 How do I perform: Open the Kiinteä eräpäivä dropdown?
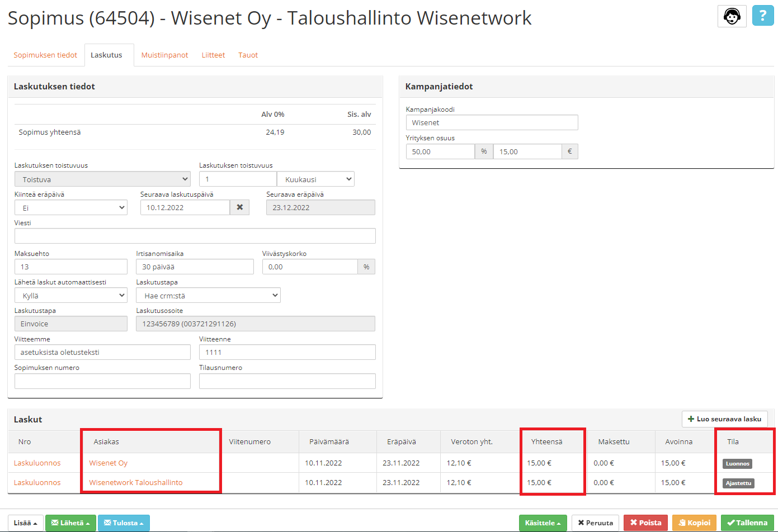click(x=71, y=207)
